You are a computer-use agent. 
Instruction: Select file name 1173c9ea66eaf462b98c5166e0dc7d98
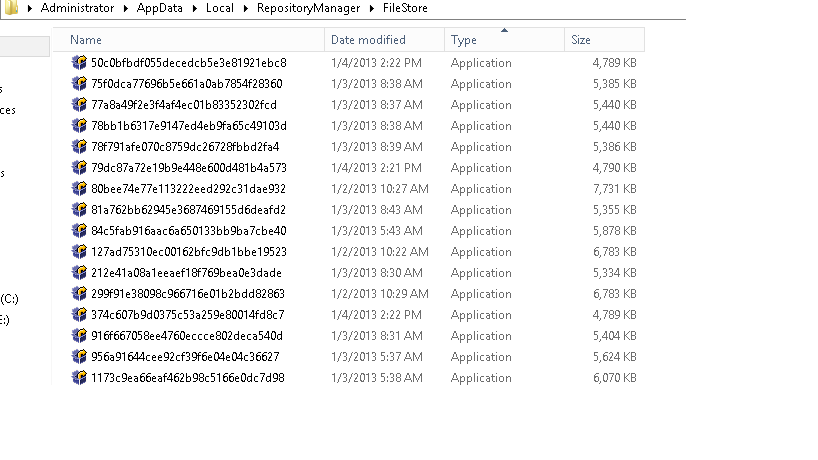[188, 378]
